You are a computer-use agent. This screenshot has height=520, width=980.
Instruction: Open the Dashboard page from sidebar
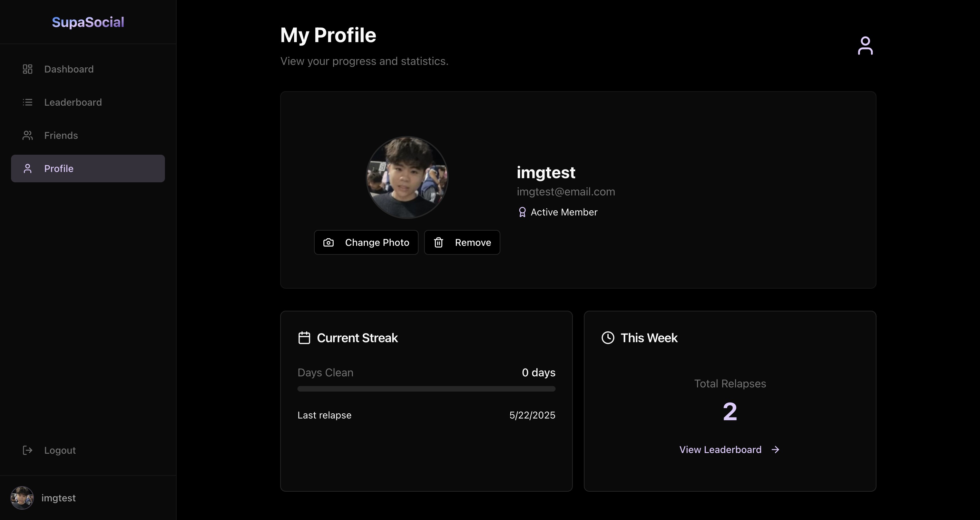(88, 69)
